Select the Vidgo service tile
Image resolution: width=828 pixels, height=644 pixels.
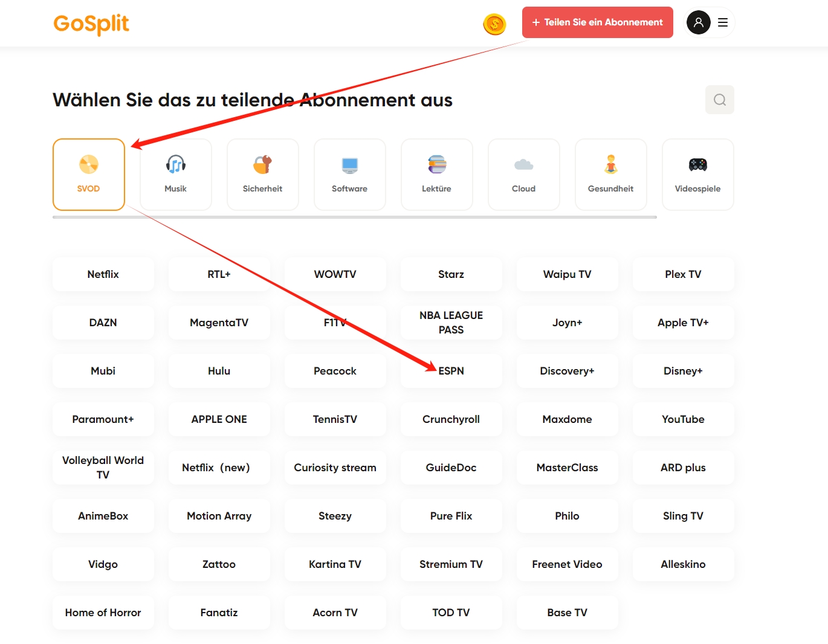pos(103,564)
